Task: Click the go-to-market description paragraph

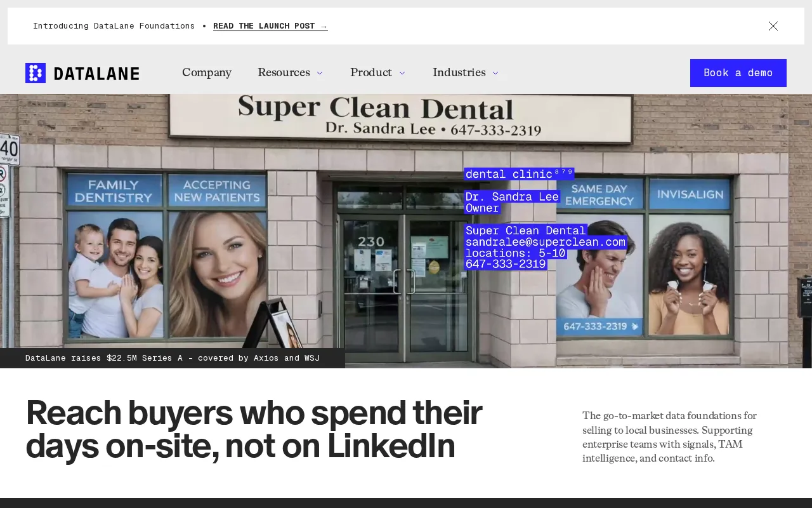Action: pyautogui.click(x=670, y=437)
